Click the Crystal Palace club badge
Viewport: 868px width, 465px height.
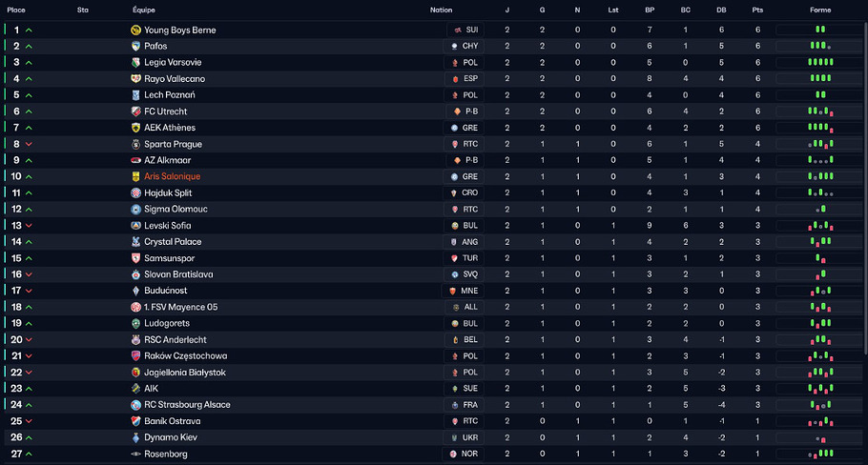pyautogui.click(x=135, y=242)
